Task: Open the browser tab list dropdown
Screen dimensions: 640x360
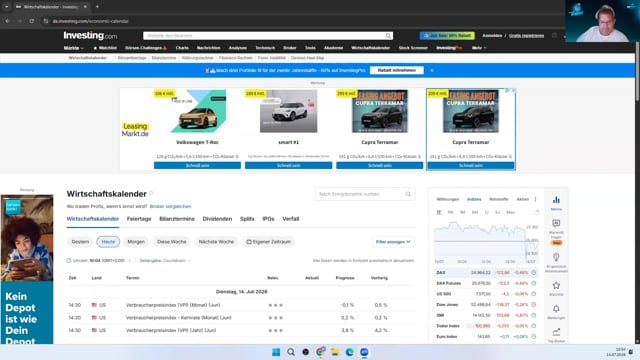Action: tap(7, 7)
